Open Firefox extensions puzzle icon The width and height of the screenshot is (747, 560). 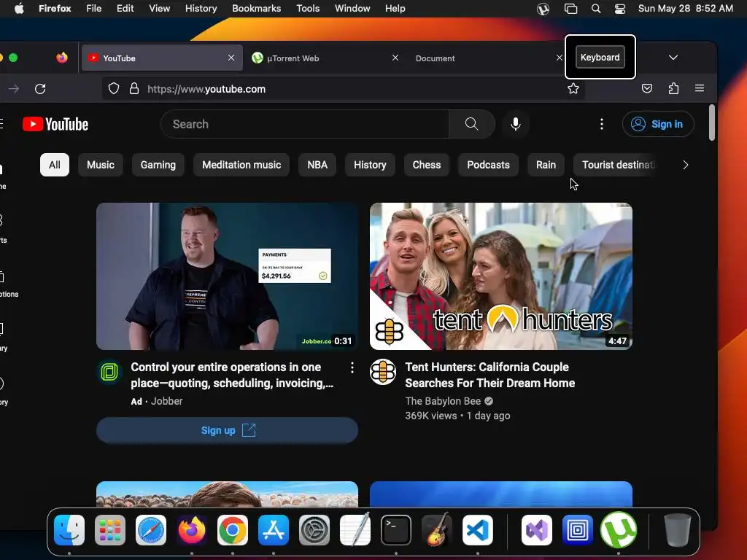point(673,88)
